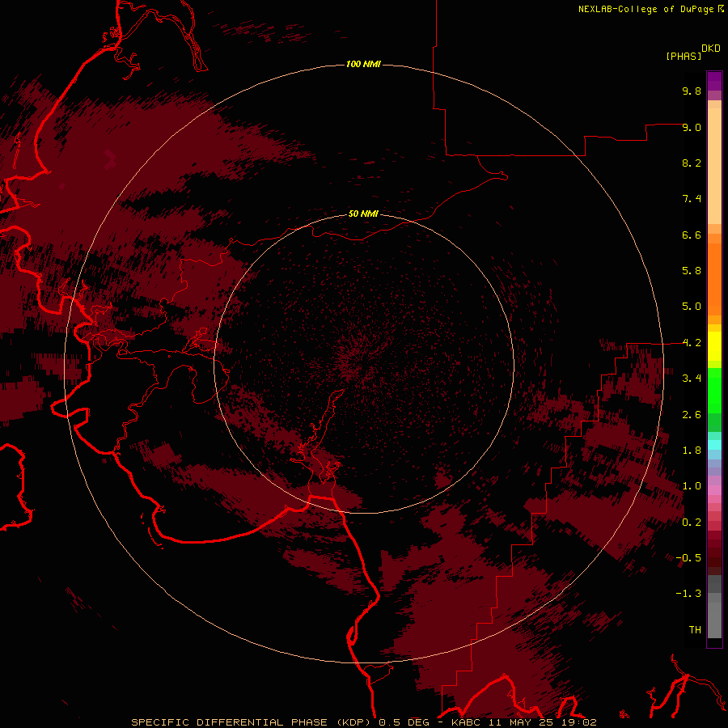Click the 3.4 value on the color scale
This screenshot has height=728, width=728.
click(x=692, y=379)
